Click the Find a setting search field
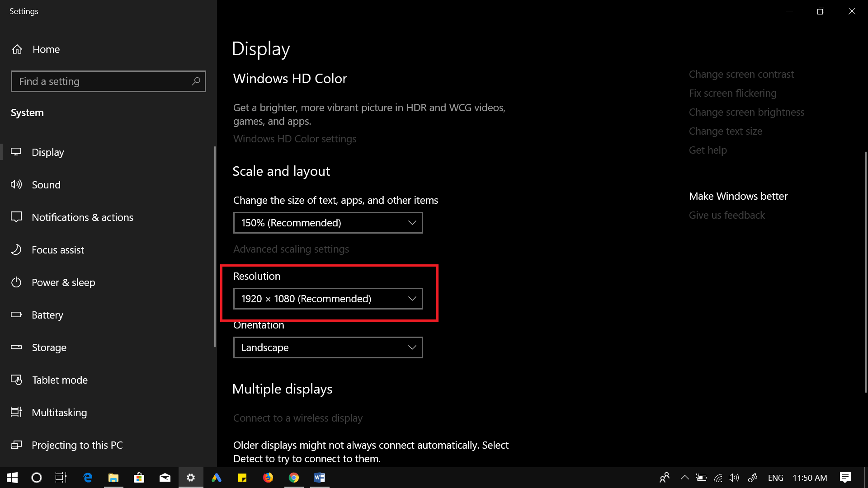 [x=108, y=81]
